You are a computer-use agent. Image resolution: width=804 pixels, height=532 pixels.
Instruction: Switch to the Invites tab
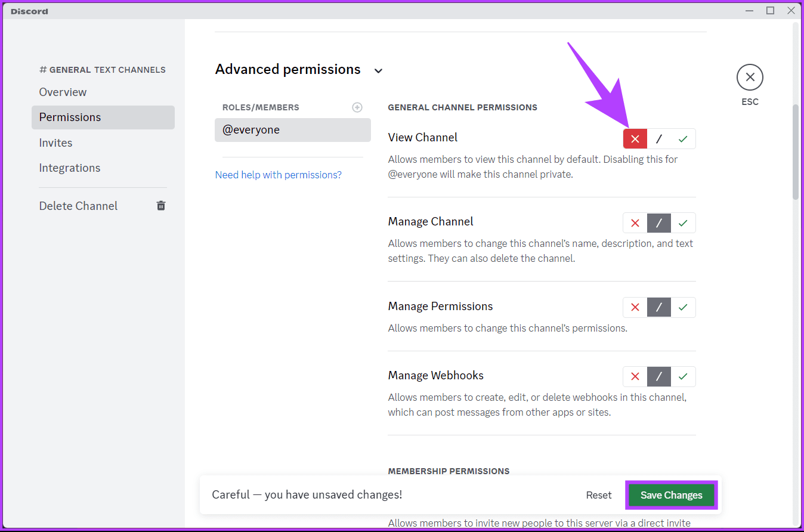pos(55,143)
